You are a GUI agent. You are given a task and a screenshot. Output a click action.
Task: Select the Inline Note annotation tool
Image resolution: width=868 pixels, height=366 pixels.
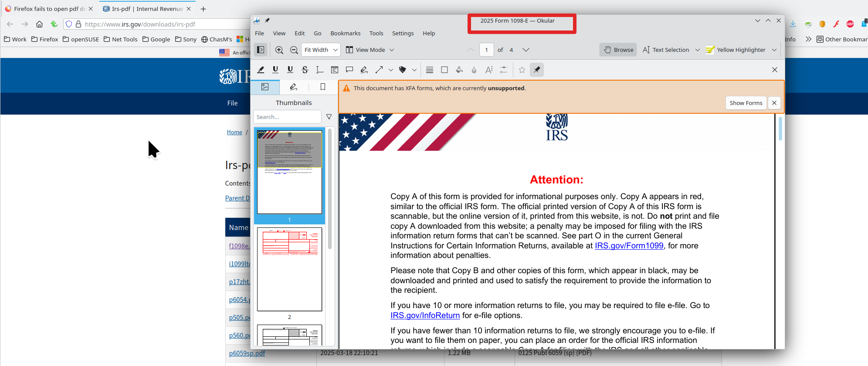335,70
